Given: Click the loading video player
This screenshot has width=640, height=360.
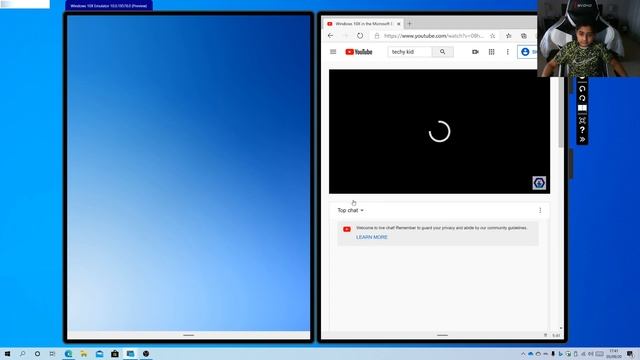Looking at the screenshot, I should 439,131.
